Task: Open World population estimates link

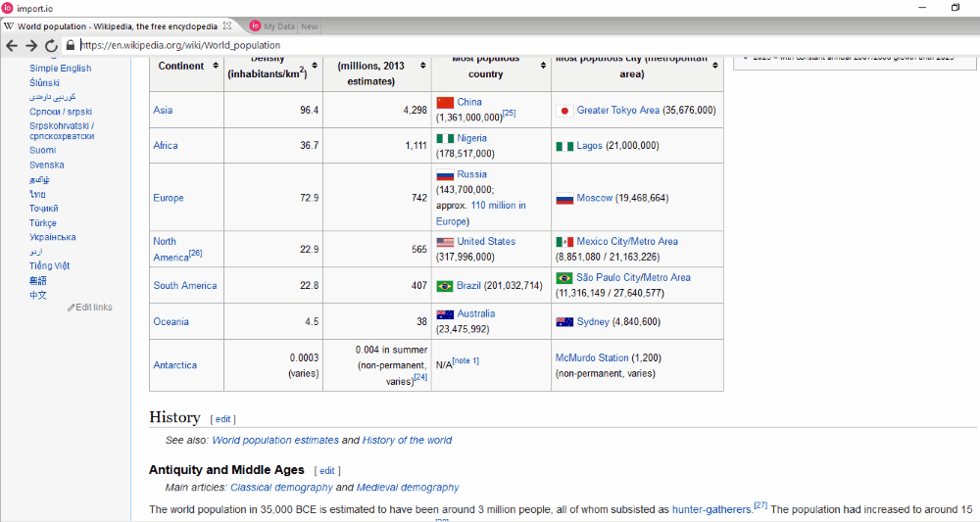Action: (x=275, y=440)
